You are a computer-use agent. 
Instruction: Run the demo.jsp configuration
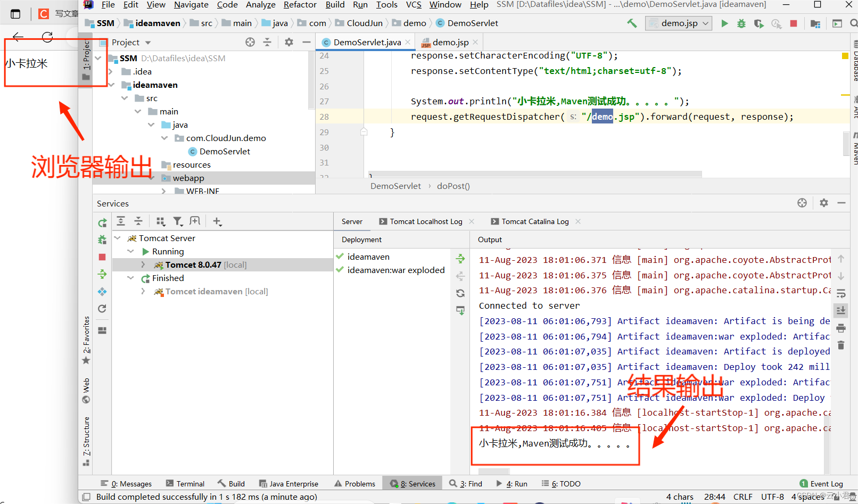[724, 23]
